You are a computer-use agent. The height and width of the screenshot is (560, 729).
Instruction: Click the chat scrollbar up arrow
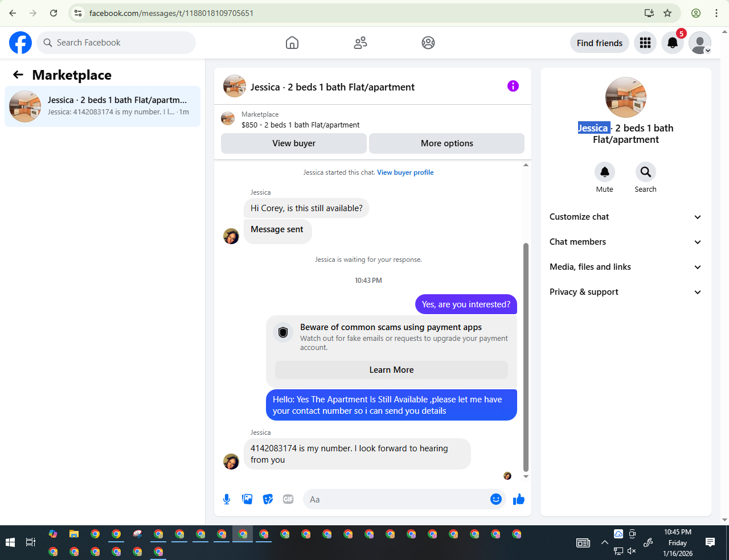click(x=526, y=165)
